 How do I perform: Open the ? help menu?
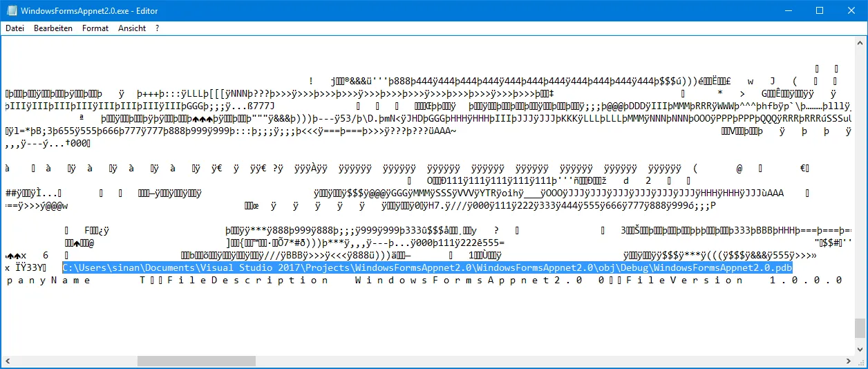coord(157,28)
